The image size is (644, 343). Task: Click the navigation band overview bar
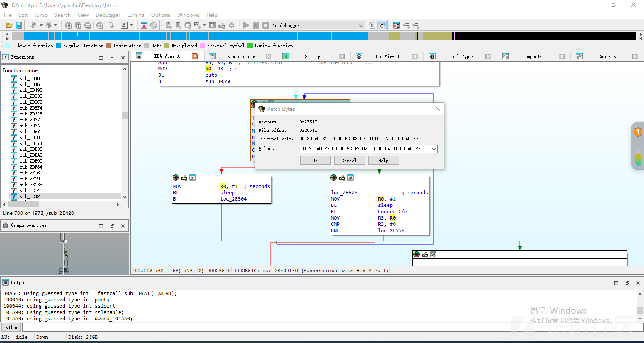pyautogui.click(x=323, y=36)
